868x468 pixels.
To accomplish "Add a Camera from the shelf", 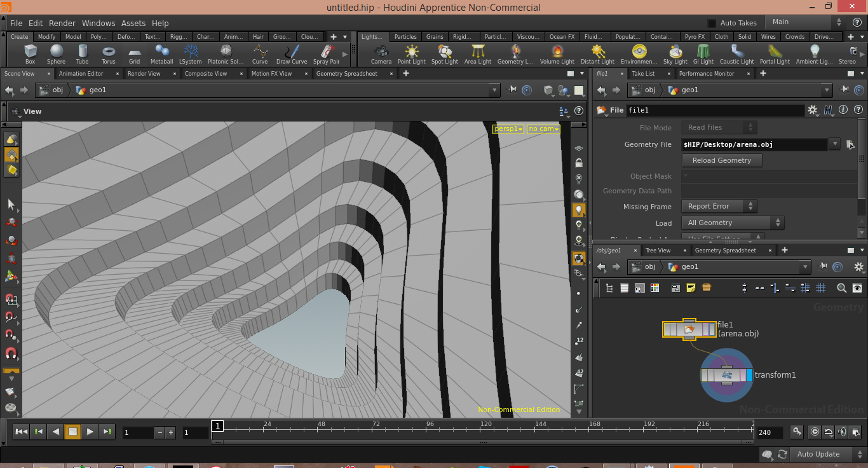I will (x=381, y=54).
